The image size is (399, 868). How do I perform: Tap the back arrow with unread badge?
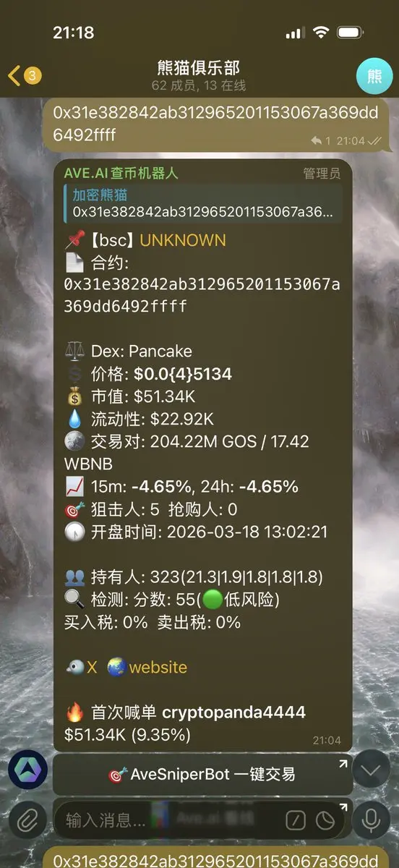25,75
